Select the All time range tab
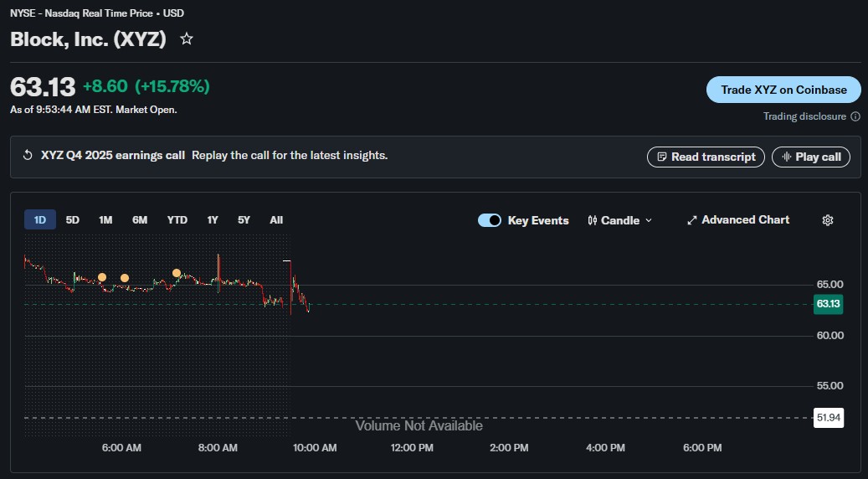This screenshot has width=868, height=479. click(276, 220)
